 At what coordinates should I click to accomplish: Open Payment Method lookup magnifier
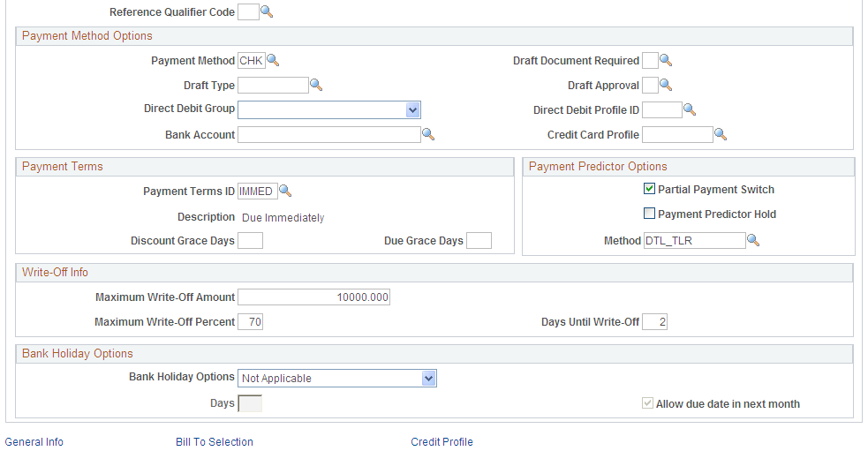pyautogui.click(x=273, y=60)
